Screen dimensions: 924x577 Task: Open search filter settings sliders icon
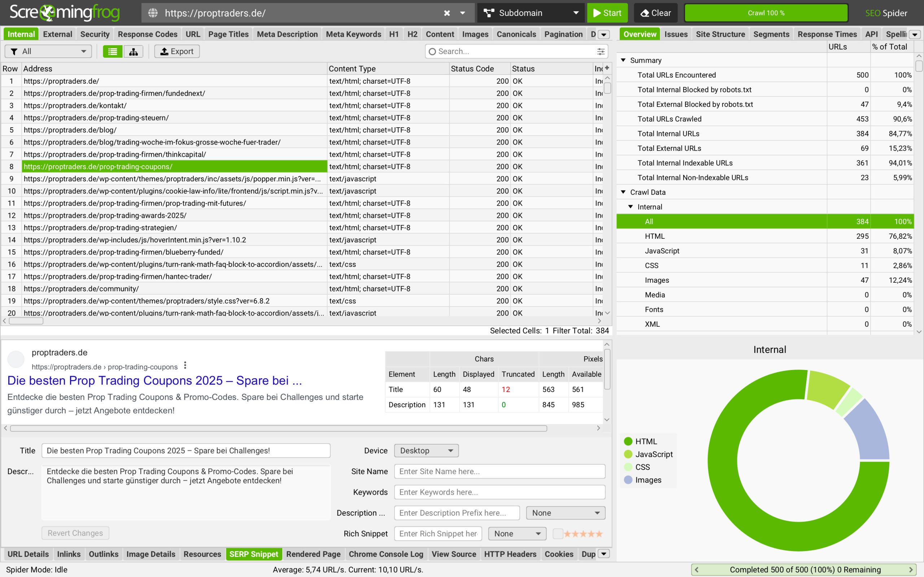pyautogui.click(x=601, y=52)
